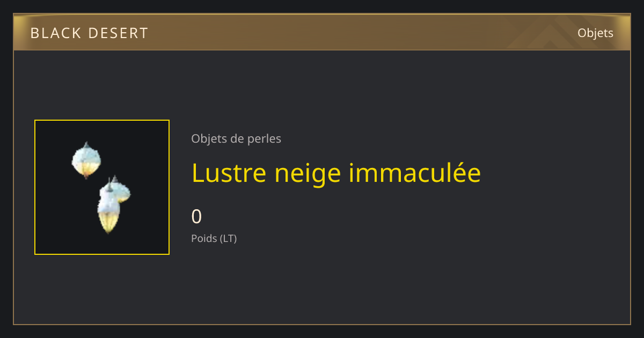Click the Lustre neige immaculée item icon
Screen dimensions: 644x338
(102, 187)
